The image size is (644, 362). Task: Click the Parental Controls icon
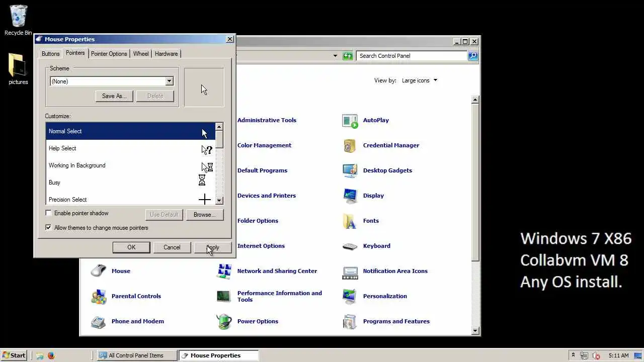coord(99,297)
